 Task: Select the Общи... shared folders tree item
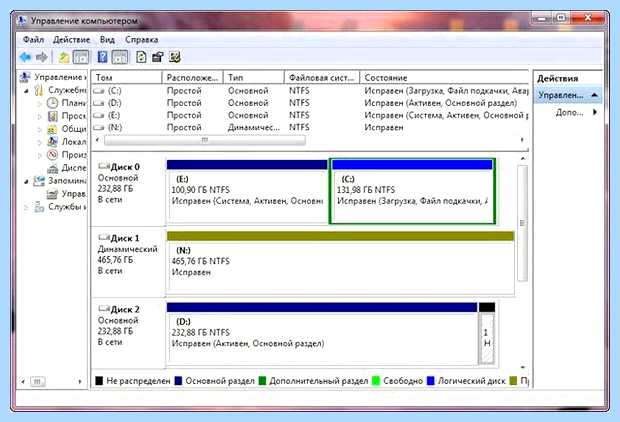coord(67,129)
